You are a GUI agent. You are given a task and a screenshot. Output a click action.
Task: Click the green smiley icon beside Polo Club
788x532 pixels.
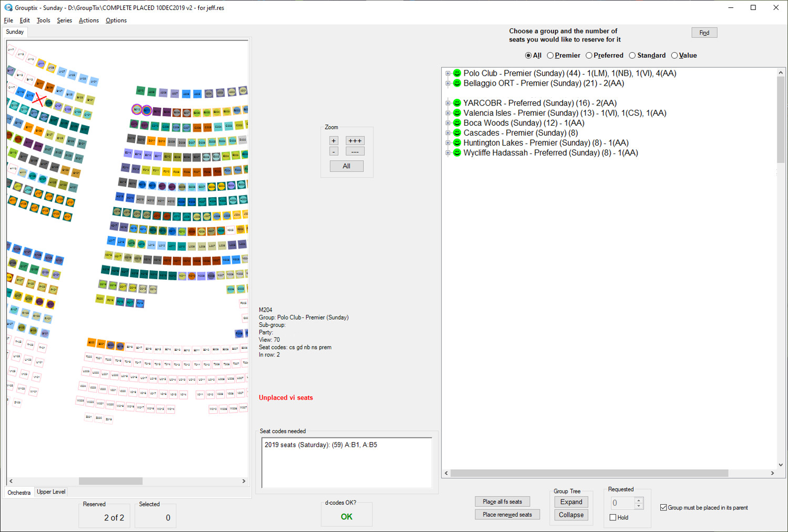click(x=456, y=73)
